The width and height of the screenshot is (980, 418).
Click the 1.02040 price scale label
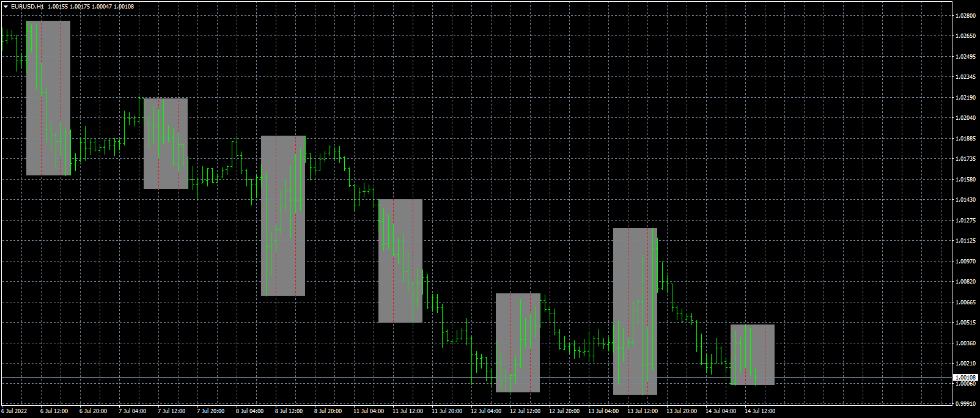pos(966,118)
